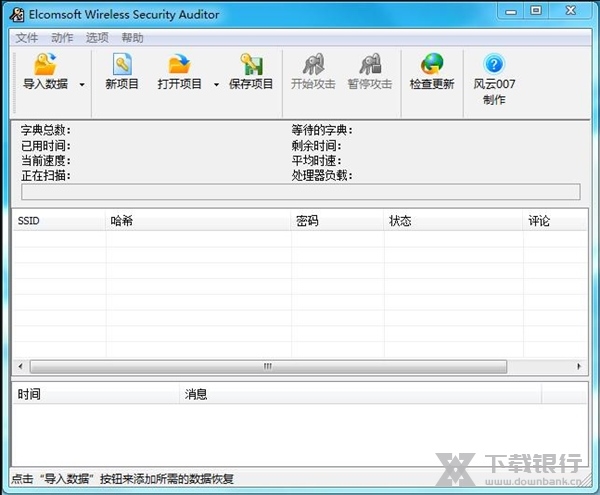
Task: Click 保存项目 (save project) icon
Action: tap(251, 64)
